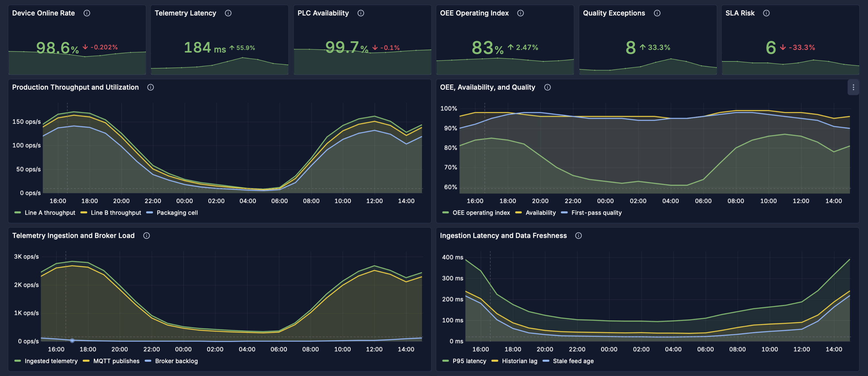Open info icon beside SLA Risk

pos(766,13)
